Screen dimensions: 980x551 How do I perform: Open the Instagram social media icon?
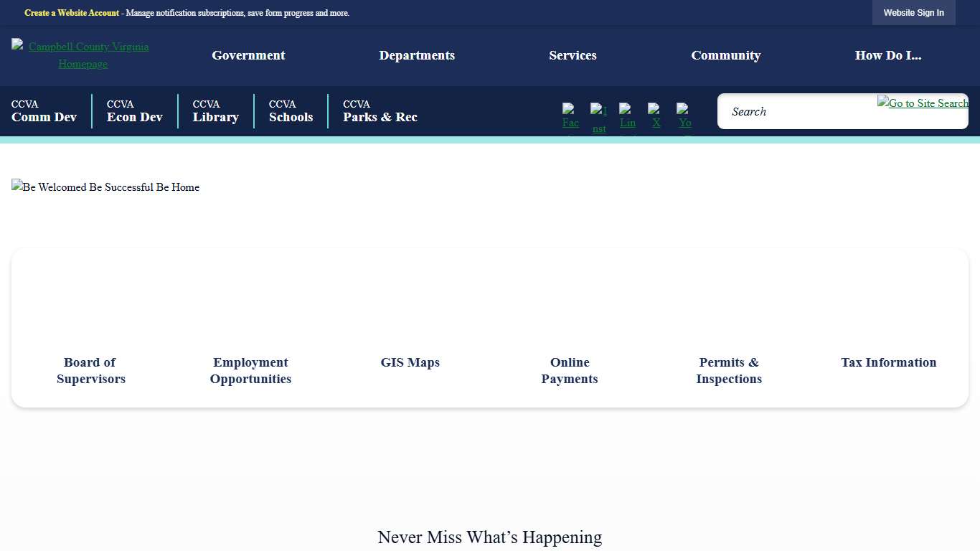pos(598,116)
